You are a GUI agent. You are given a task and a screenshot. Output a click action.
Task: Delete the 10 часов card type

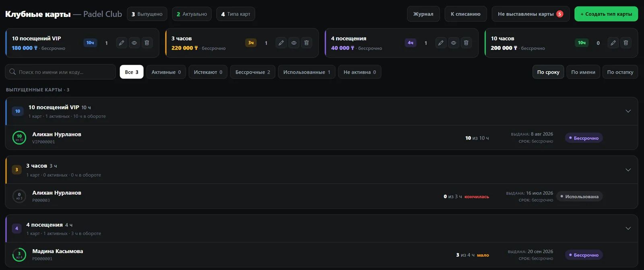(x=626, y=43)
